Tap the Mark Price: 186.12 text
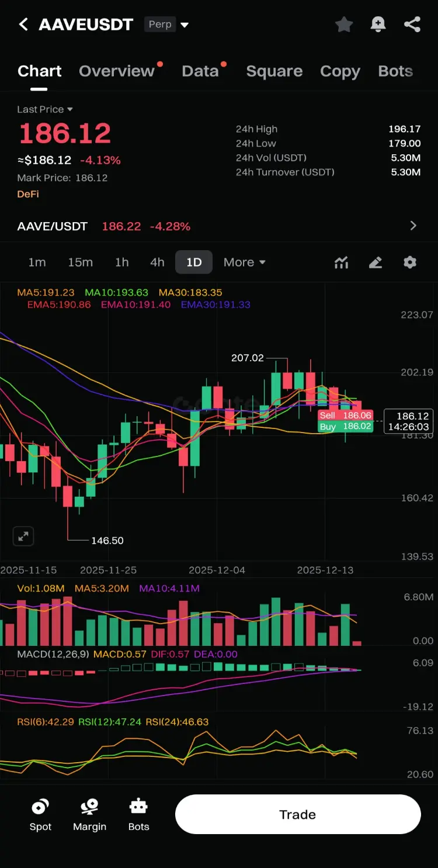The width and height of the screenshot is (438, 868). [62, 178]
